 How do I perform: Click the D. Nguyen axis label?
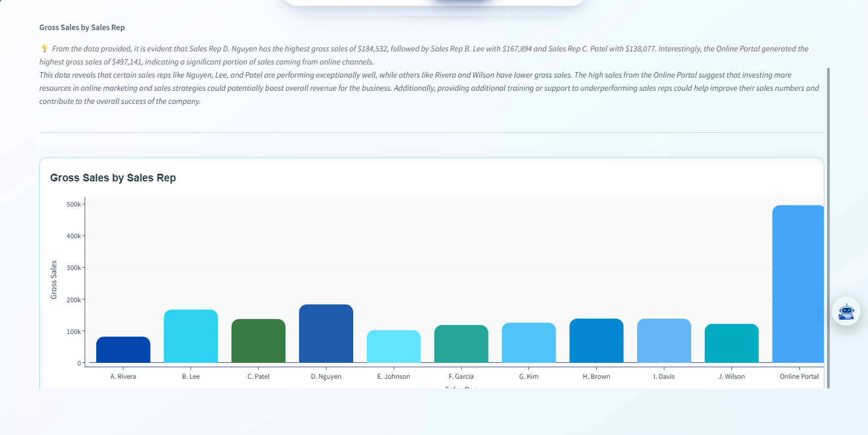click(326, 377)
